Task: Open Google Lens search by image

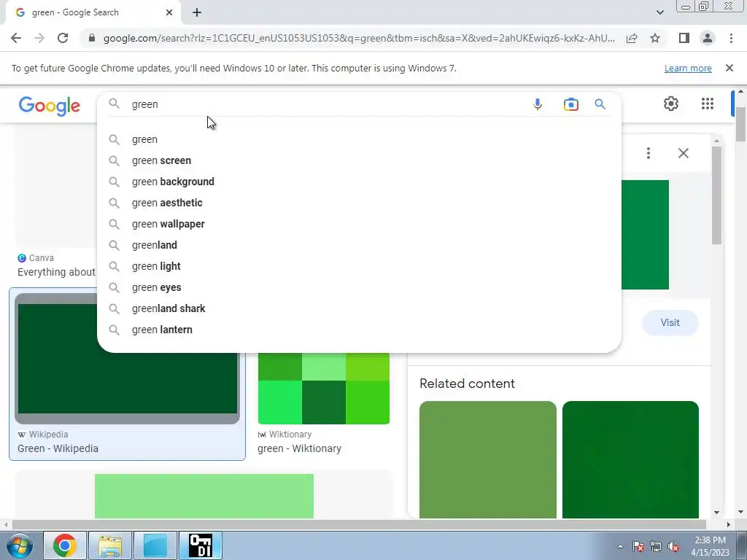Action: pos(570,104)
